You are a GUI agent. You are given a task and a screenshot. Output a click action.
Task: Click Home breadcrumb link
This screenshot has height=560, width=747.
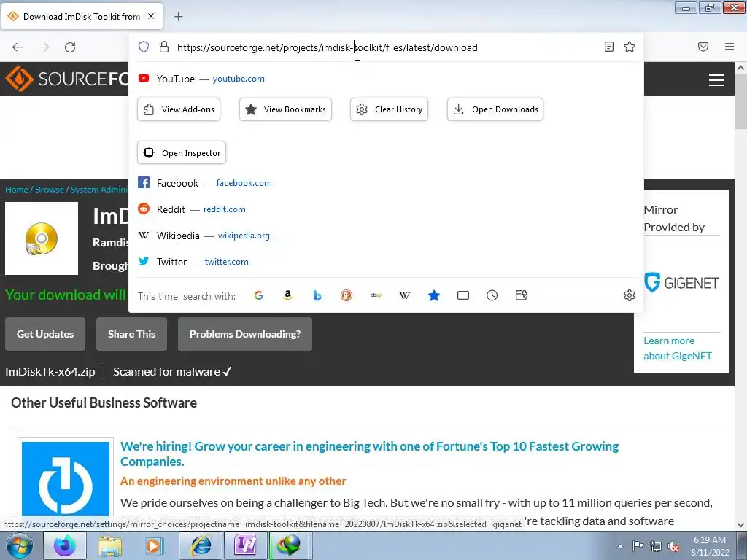17,190
